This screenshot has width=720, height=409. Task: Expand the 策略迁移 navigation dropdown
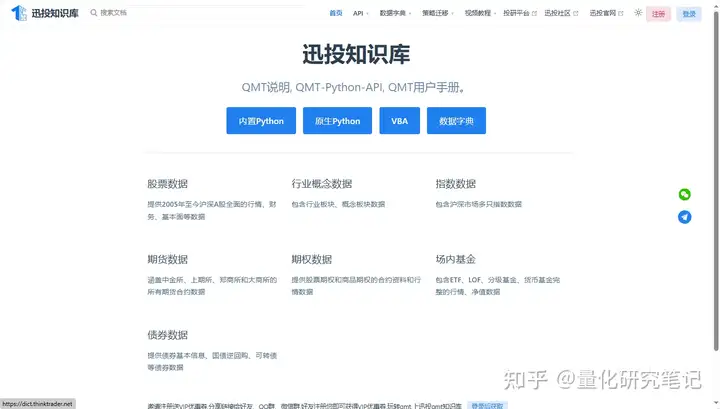438,13
